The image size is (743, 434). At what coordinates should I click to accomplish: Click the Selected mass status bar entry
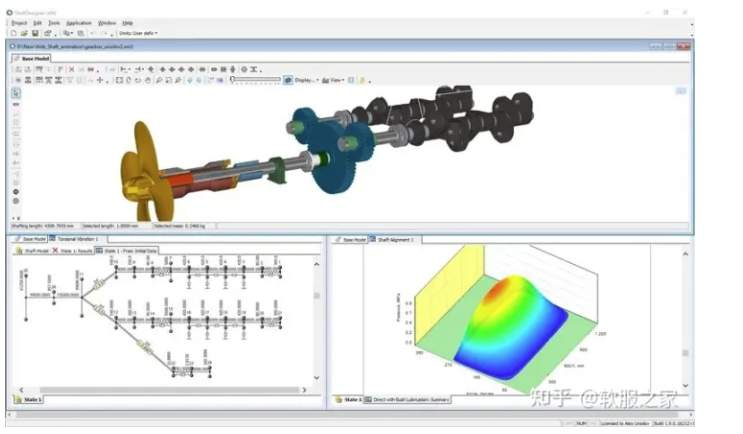pos(179,226)
